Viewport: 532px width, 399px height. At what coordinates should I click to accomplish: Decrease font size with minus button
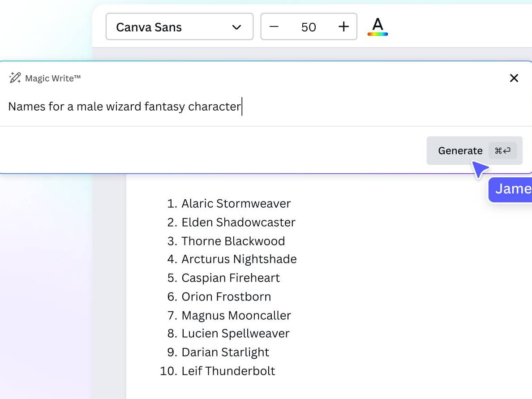274,26
